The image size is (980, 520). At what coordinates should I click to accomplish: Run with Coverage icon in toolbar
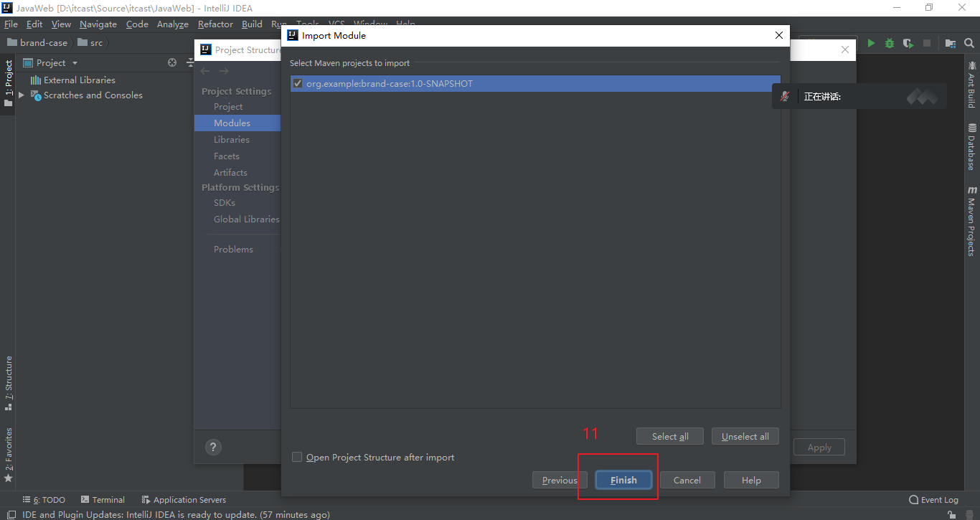point(908,43)
